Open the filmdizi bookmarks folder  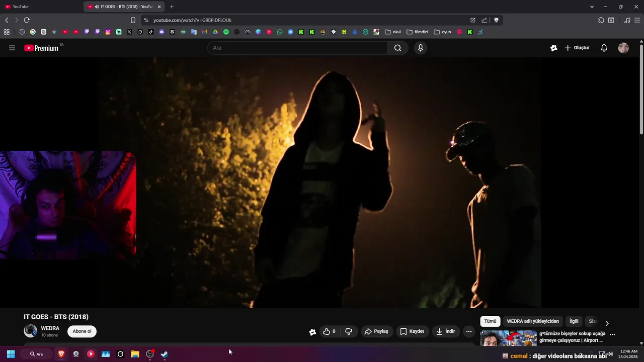417,32
